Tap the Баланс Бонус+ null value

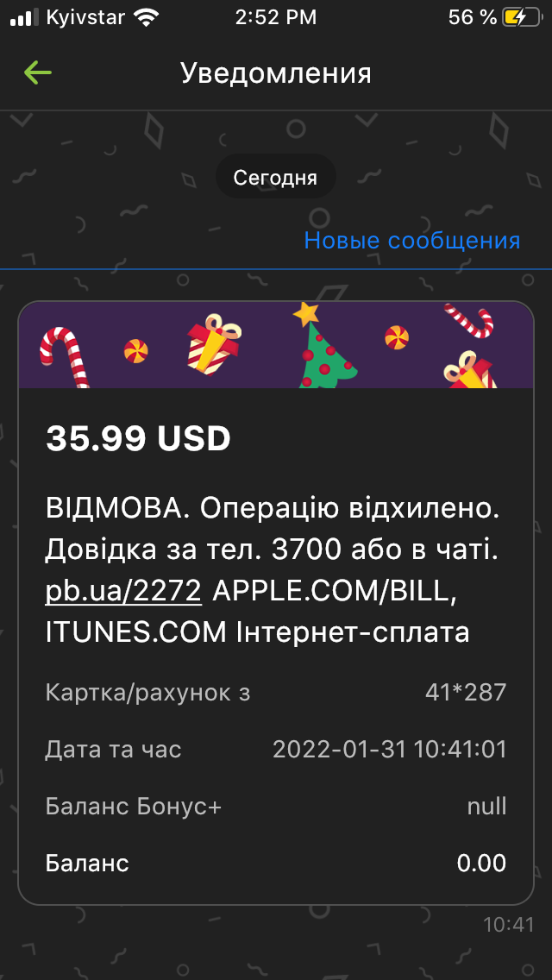487,807
